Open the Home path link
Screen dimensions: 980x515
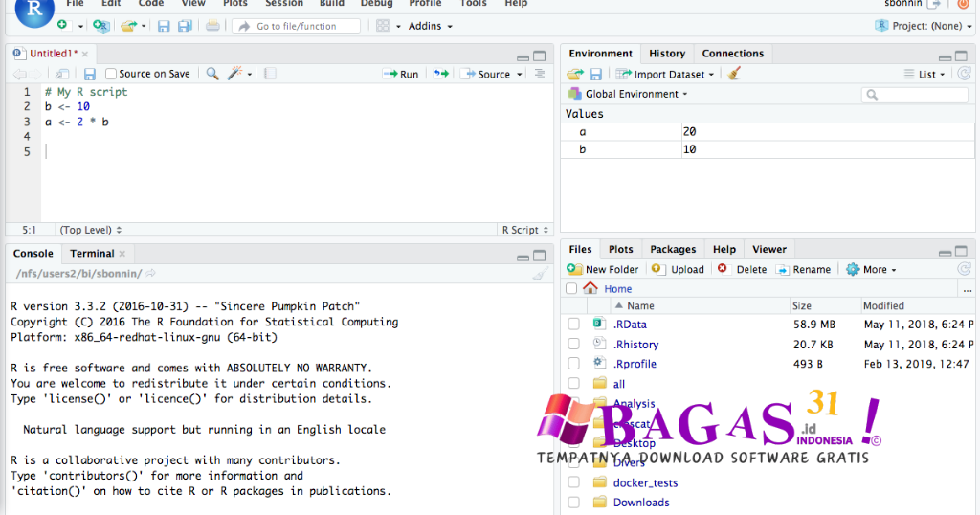click(x=617, y=289)
